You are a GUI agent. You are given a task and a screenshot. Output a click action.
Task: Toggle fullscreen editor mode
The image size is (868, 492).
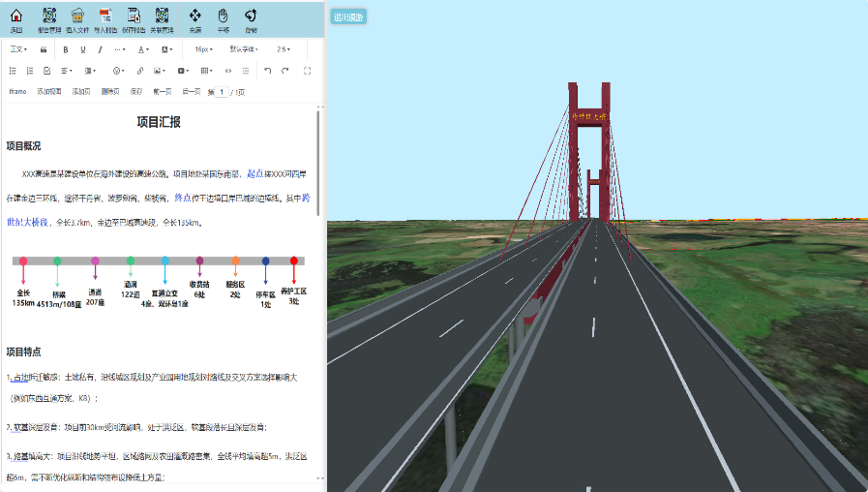pos(307,71)
